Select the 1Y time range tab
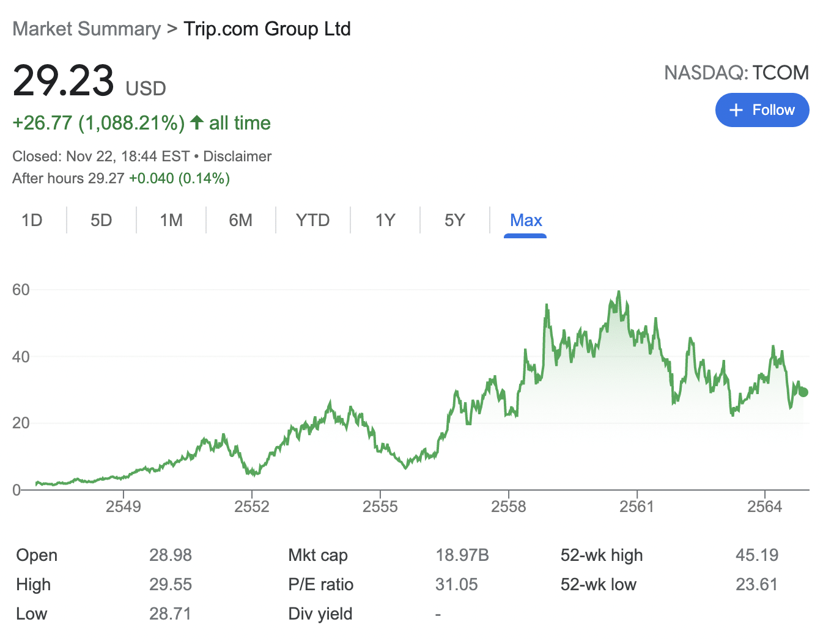The image size is (823, 644). click(x=385, y=220)
